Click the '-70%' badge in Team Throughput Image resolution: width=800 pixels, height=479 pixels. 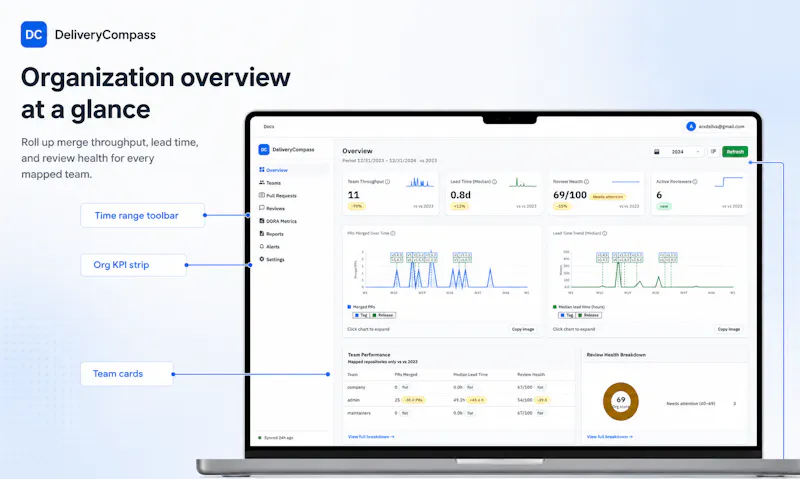357,207
